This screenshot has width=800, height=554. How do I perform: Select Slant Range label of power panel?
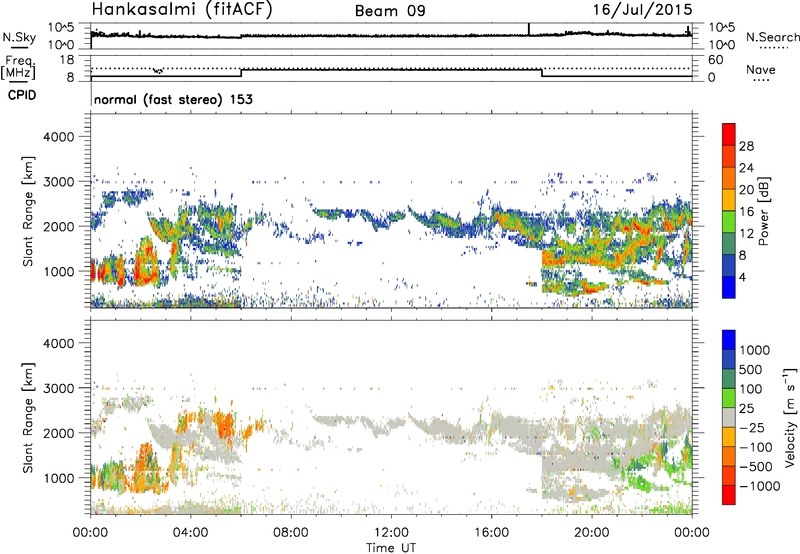(28, 211)
